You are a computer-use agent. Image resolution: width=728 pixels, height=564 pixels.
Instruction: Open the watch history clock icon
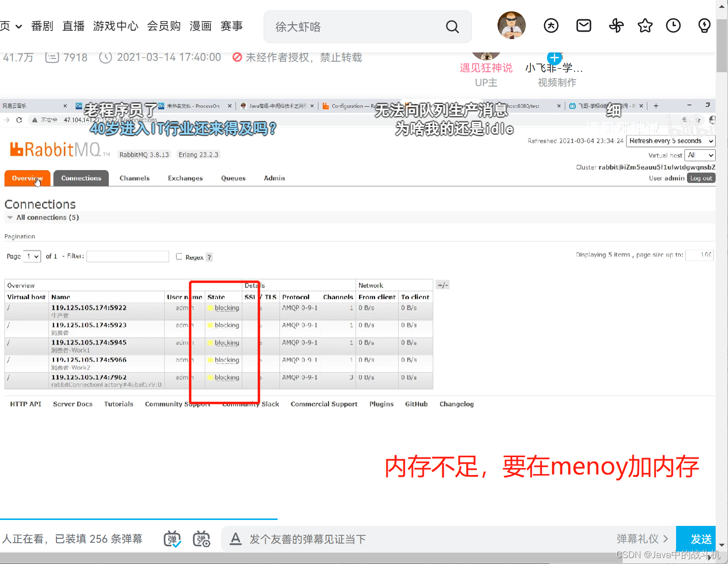click(673, 26)
